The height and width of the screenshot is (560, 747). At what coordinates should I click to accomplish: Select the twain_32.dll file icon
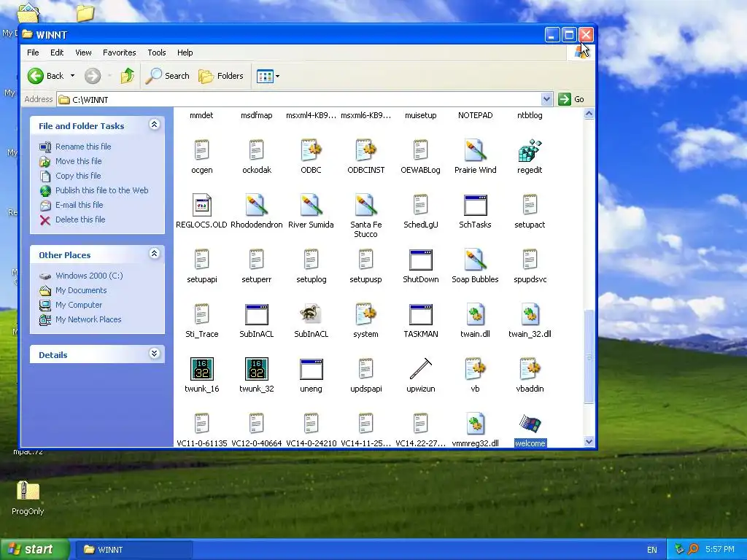[530, 315]
